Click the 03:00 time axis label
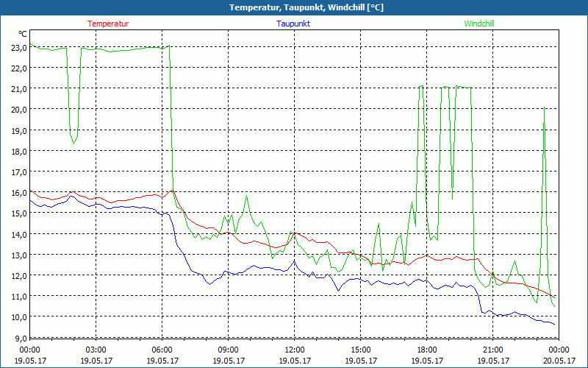Viewport: 588px width, 368px height. coord(96,350)
